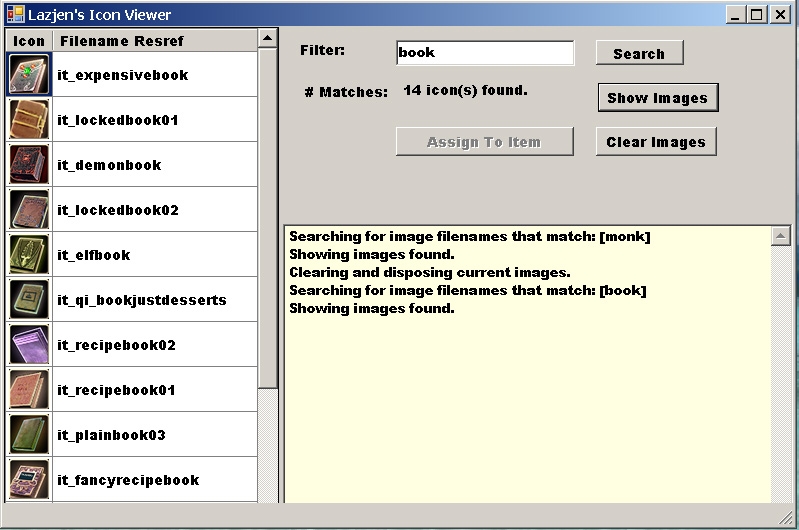Select the it_lockedbook01 chest icon
Screen dimensions: 799x530
pos(29,120)
